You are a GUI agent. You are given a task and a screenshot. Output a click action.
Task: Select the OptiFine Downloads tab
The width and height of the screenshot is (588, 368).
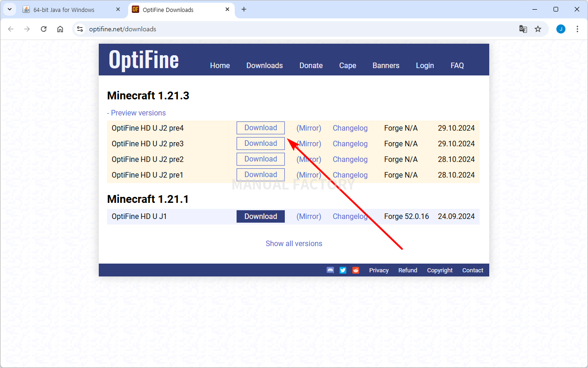tap(182, 10)
